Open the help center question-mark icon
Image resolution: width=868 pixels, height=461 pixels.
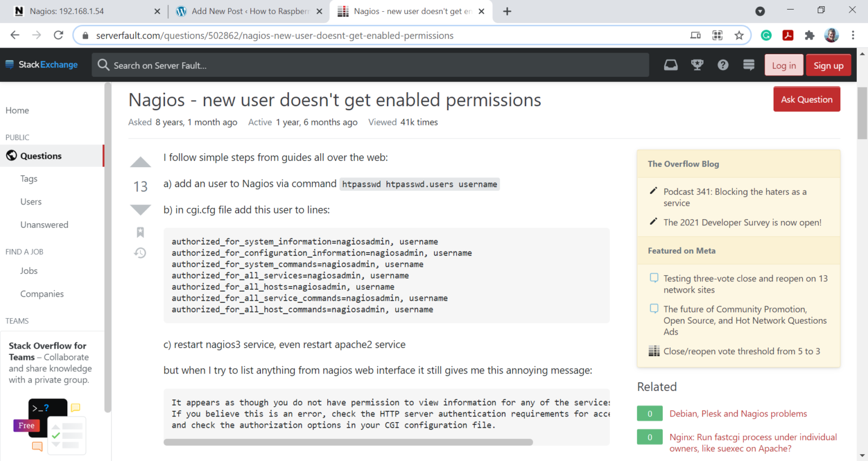(723, 65)
